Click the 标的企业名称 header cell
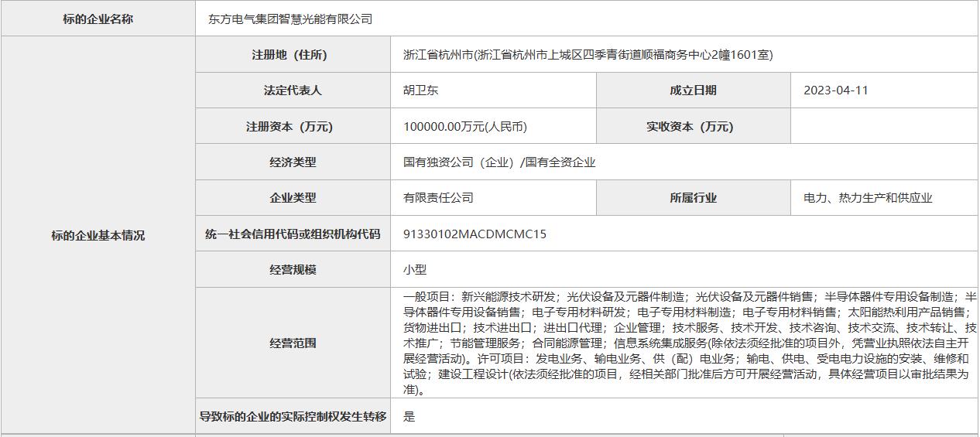 pos(98,19)
